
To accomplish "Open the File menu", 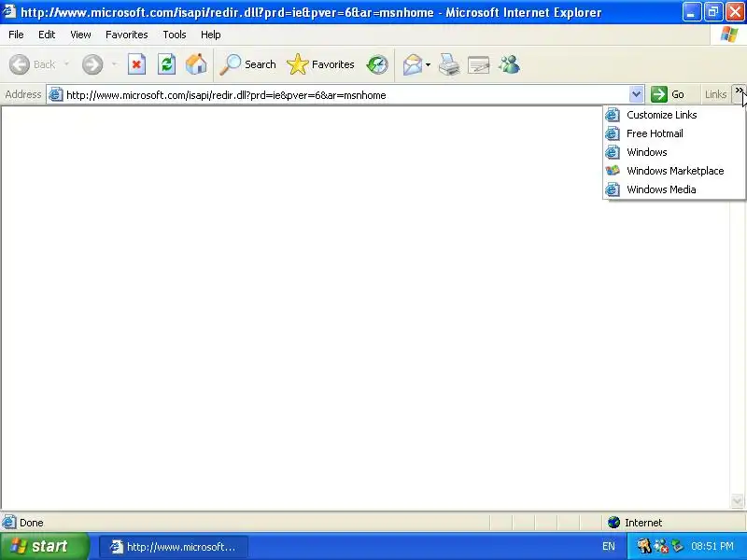I will pos(16,35).
